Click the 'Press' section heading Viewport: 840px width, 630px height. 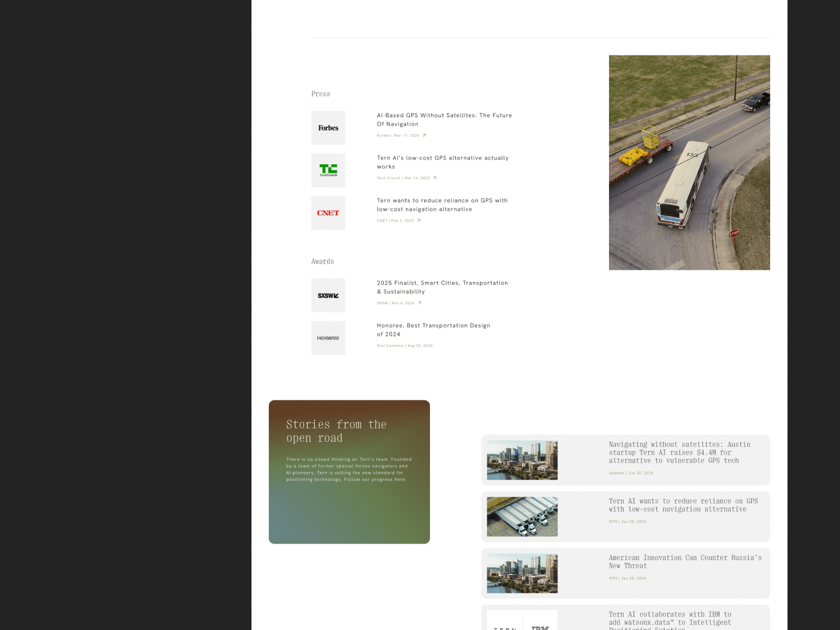321,94
